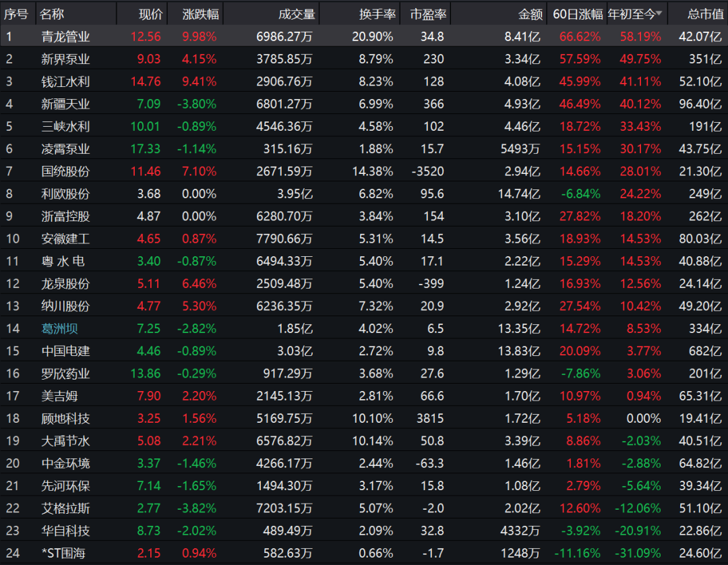Click P/E value 17.1 of 粤水电
This screenshot has width=728, height=565.
432,262
